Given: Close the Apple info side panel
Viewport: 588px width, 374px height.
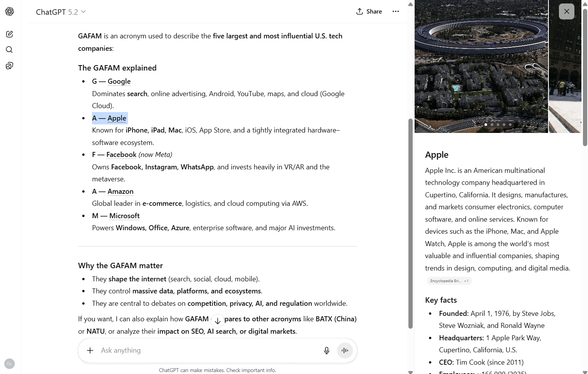Looking at the screenshot, I should pos(566,12).
